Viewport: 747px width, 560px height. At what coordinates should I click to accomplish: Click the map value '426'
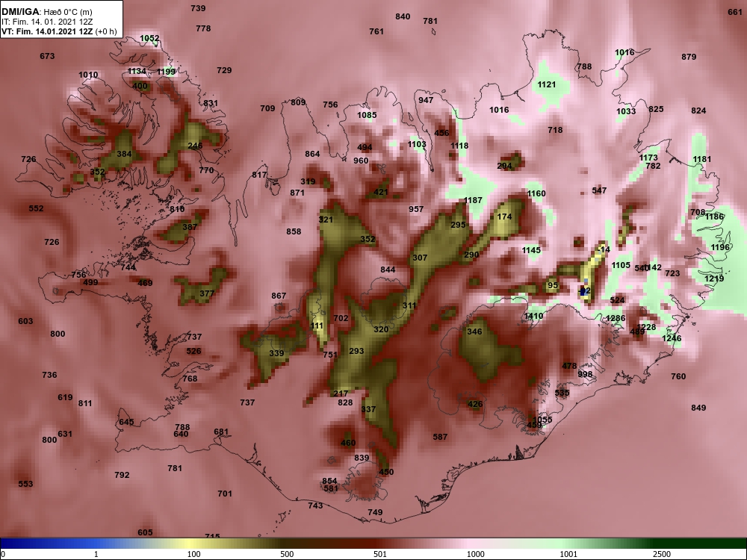(x=475, y=404)
